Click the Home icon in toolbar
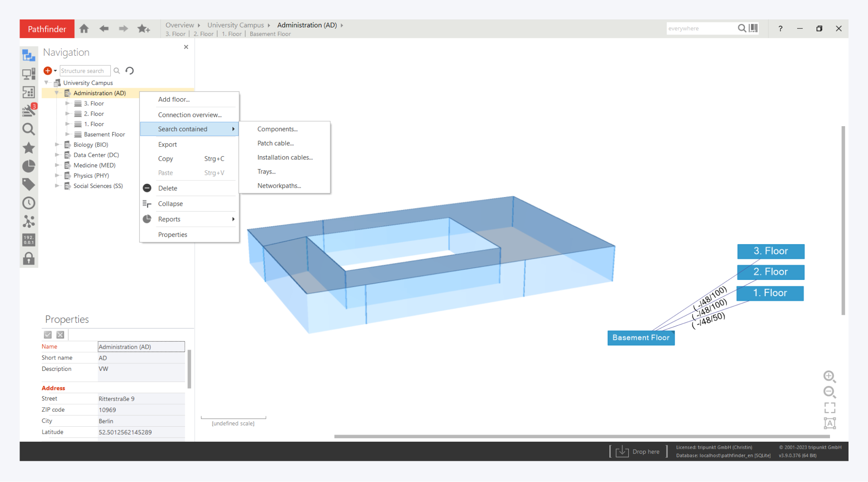Viewport: 868px width, 482px height. (84, 29)
